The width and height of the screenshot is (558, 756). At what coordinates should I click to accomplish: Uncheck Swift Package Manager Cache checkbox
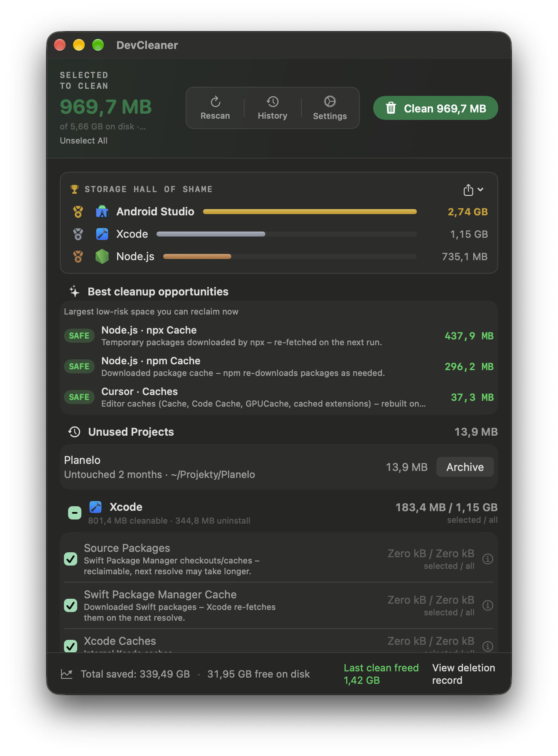(71, 605)
